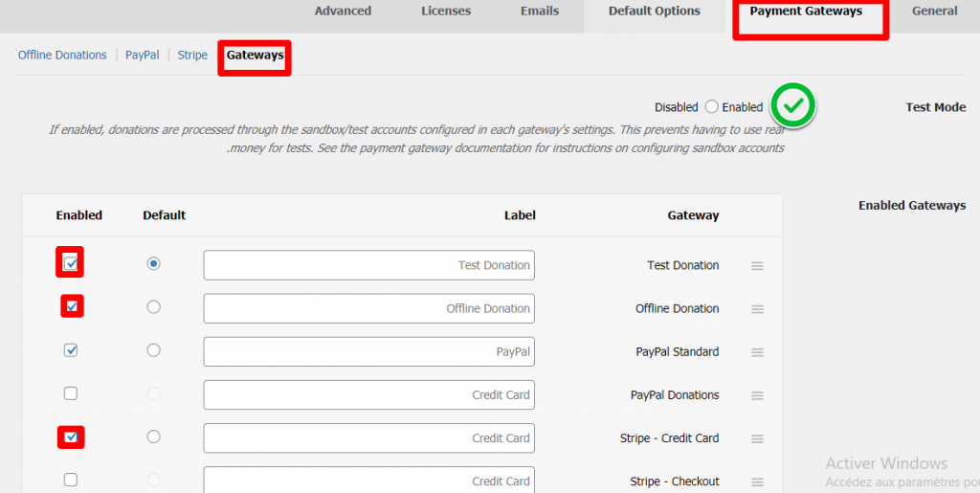
Task: Open the Stripe sub-section link
Action: 192,55
